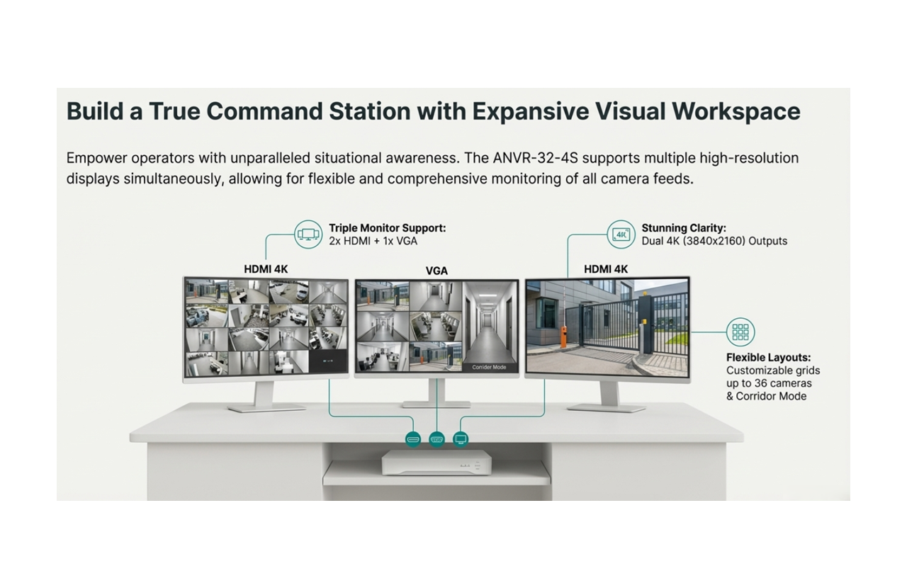Click the 'Stunning Clarity:' text
The width and height of the screenshot is (907, 588).
click(x=684, y=228)
